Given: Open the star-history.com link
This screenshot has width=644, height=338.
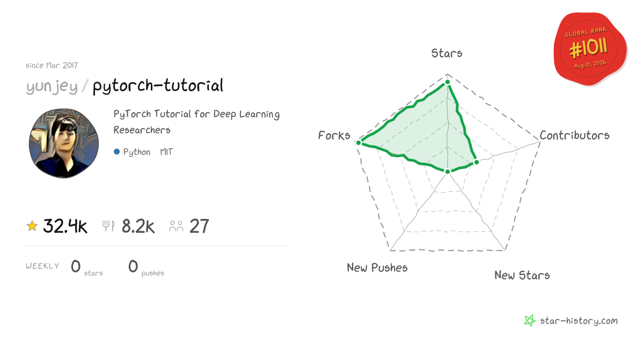Looking at the screenshot, I should point(579,321).
